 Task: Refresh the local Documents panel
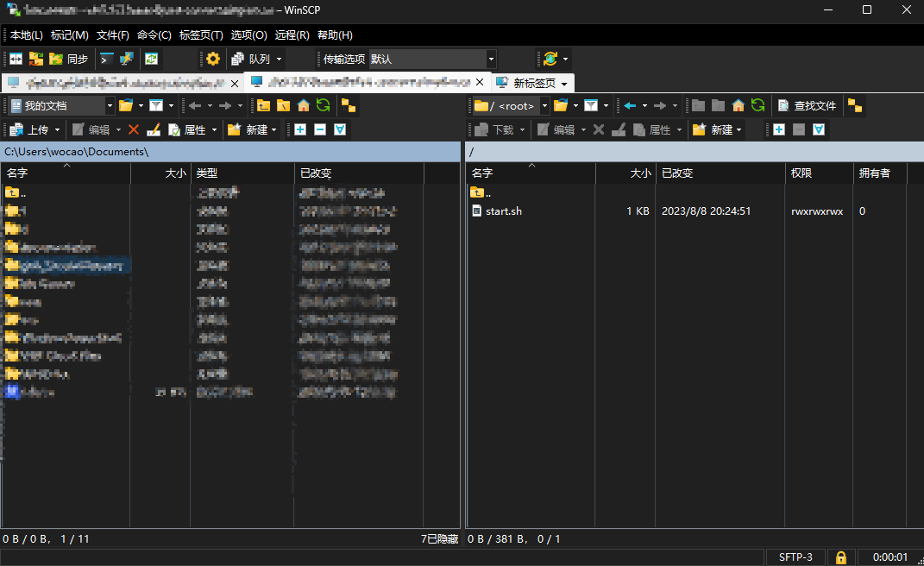(x=323, y=105)
